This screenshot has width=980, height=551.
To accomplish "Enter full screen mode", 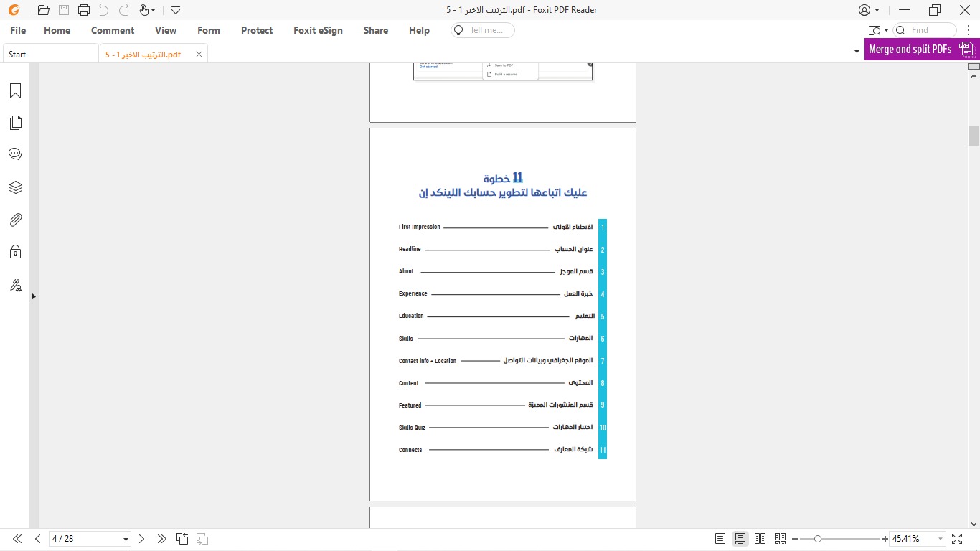I will pos(957,539).
